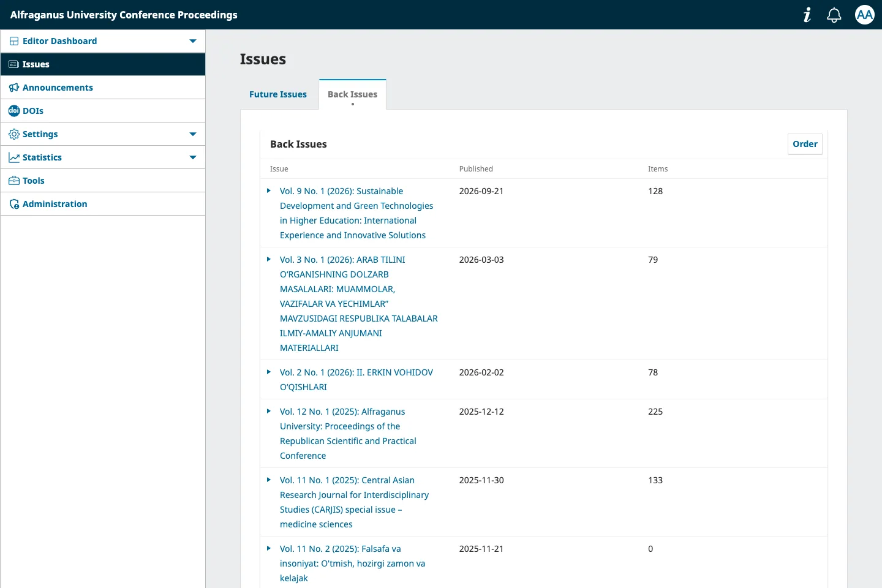Open the ARAB TILINI O'RGANISHNING issue link
This screenshot has width=882, height=588.
coord(359,304)
